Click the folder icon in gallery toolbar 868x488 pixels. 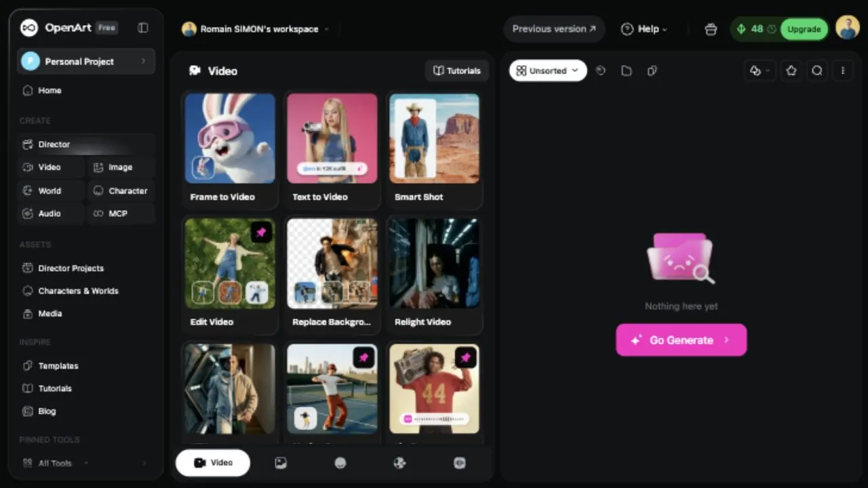tap(627, 70)
